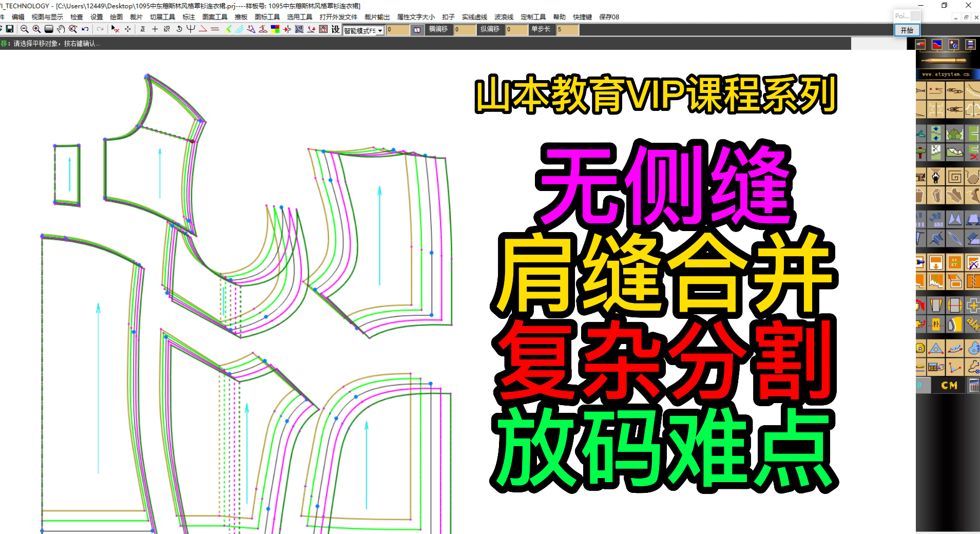Click the 设 settings toolbar icon
Viewport: 980px width, 534px height.
click(x=335, y=29)
